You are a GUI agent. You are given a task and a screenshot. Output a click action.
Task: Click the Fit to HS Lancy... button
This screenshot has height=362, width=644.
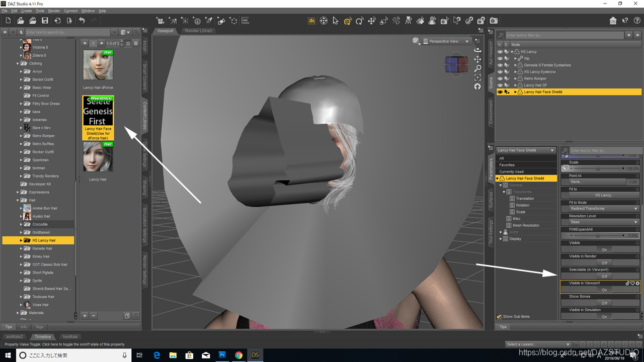604,195
